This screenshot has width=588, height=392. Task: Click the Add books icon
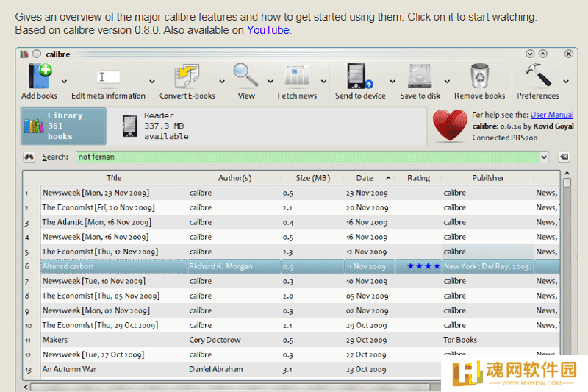point(40,76)
